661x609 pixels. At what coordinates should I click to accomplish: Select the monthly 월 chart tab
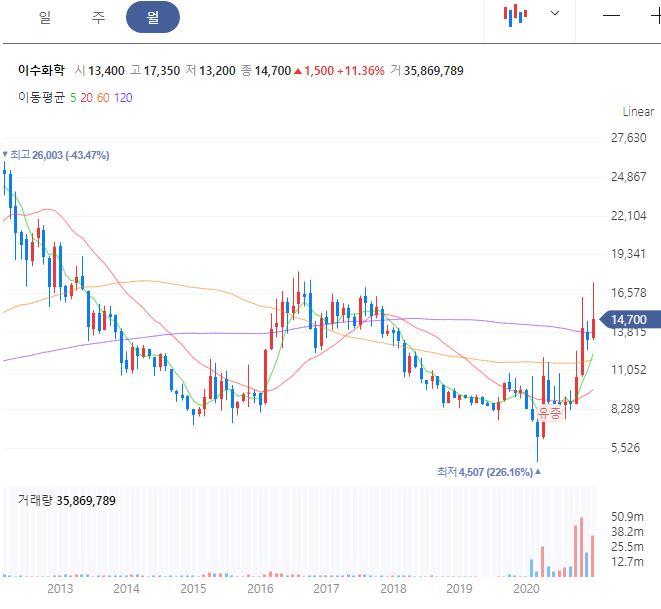153,17
